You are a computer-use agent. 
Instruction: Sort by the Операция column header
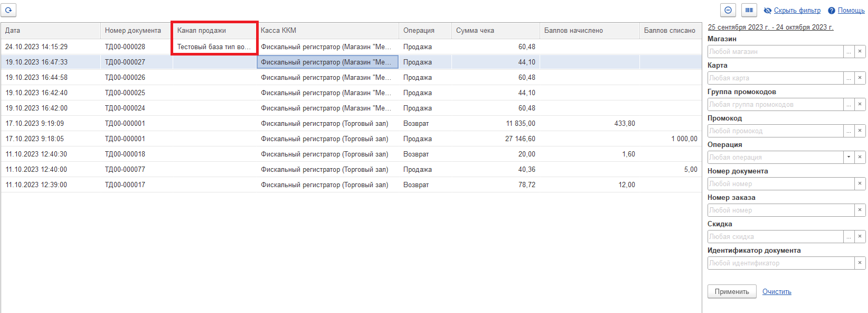coord(425,31)
